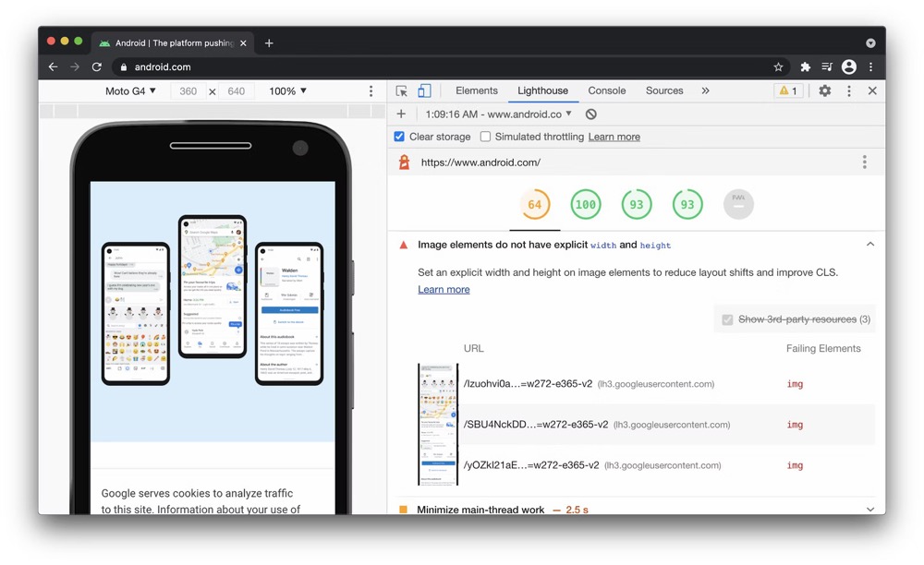Click the left phone mockup in emulated page
924x565 pixels.
[136, 314]
